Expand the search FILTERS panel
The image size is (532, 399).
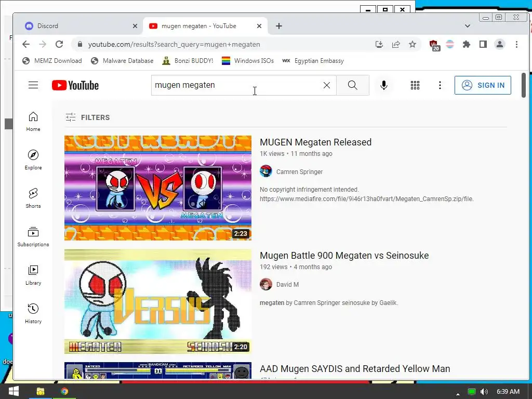[87, 117]
